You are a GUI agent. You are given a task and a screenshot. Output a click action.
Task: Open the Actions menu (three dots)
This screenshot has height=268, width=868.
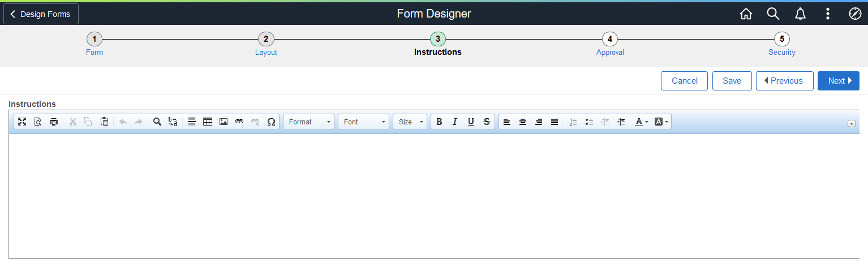(x=828, y=14)
